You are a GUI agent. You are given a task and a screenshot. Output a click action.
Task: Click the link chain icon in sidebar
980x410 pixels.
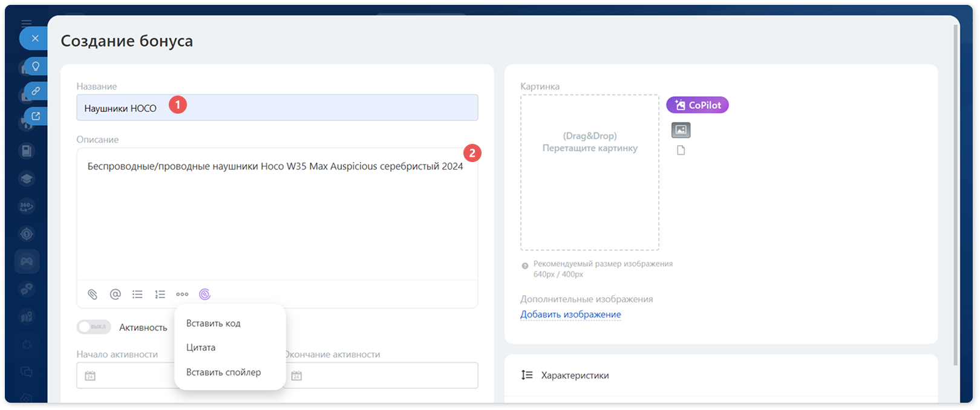tap(36, 91)
